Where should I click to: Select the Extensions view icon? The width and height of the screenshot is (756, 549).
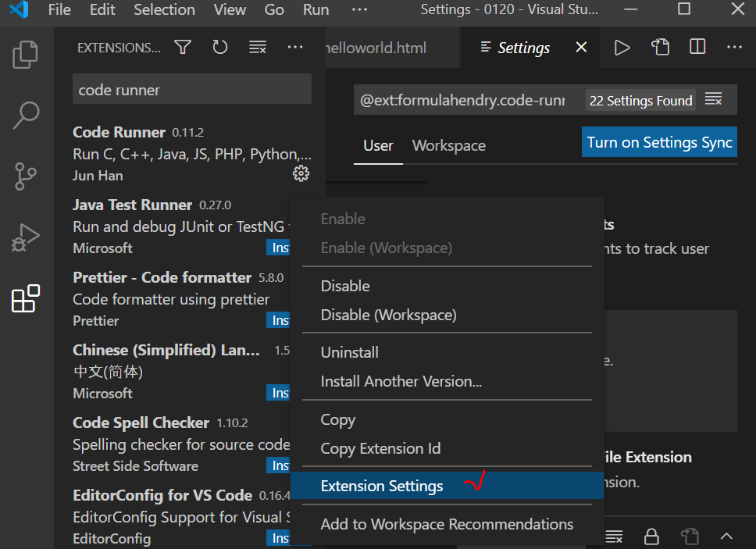coord(25,298)
